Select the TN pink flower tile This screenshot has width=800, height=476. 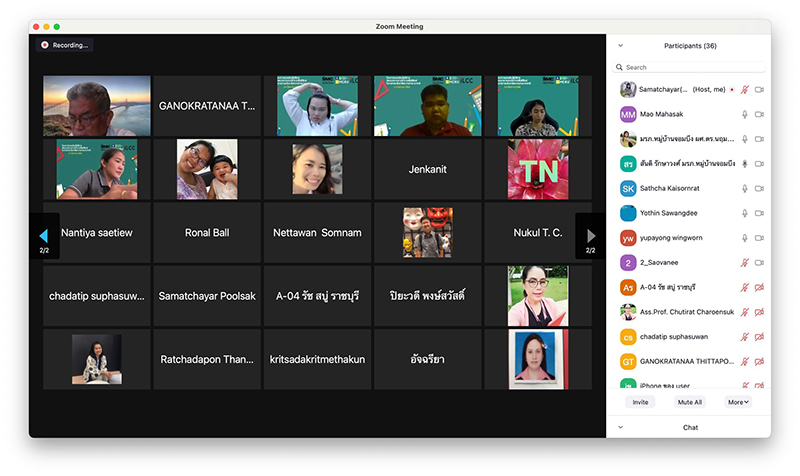pyautogui.click(x=538, y=169)
